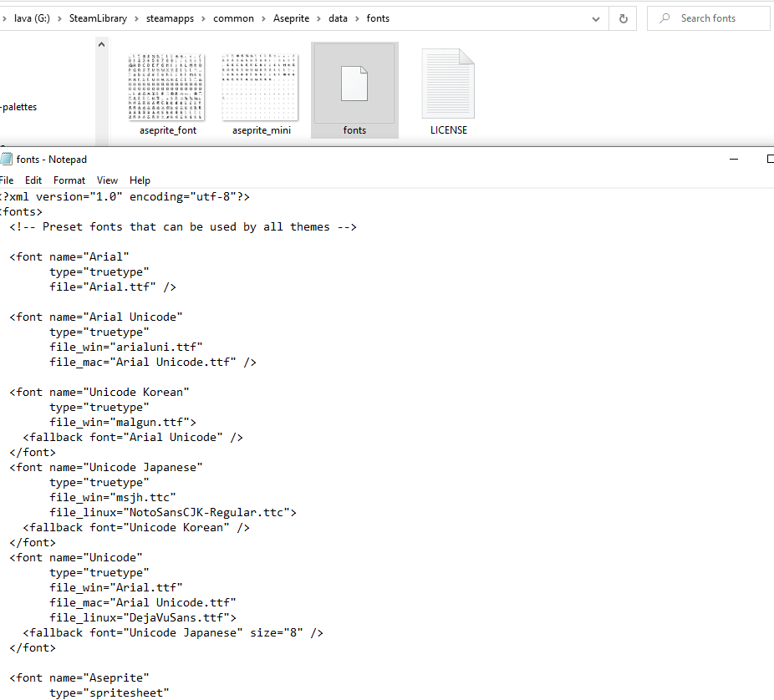Viewport: 774px width, 700px height.
Task: Go to Aseprite folder in breadcrumb
Action: click(x=291, y=18)
